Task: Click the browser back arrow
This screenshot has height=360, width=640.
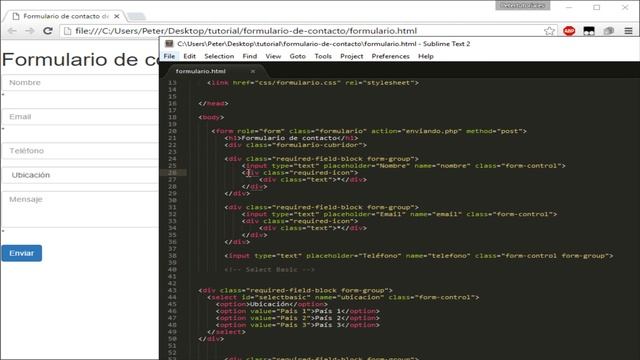Action: tap(12, 31)
